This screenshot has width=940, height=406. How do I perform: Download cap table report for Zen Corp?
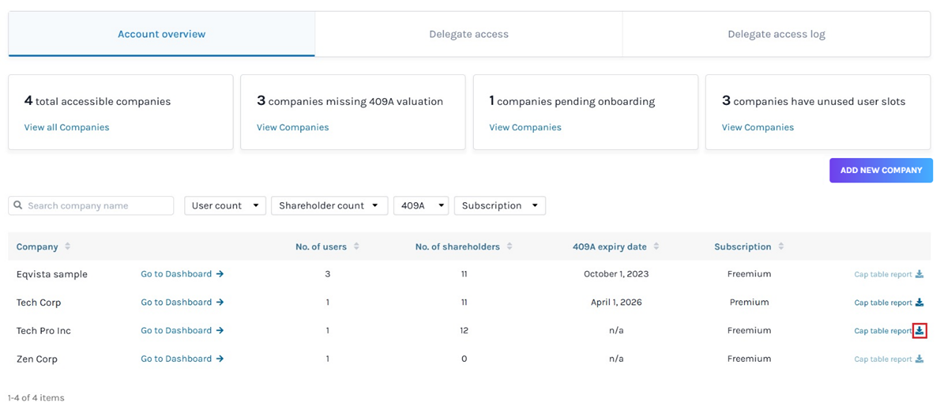(x=919, y=359)
